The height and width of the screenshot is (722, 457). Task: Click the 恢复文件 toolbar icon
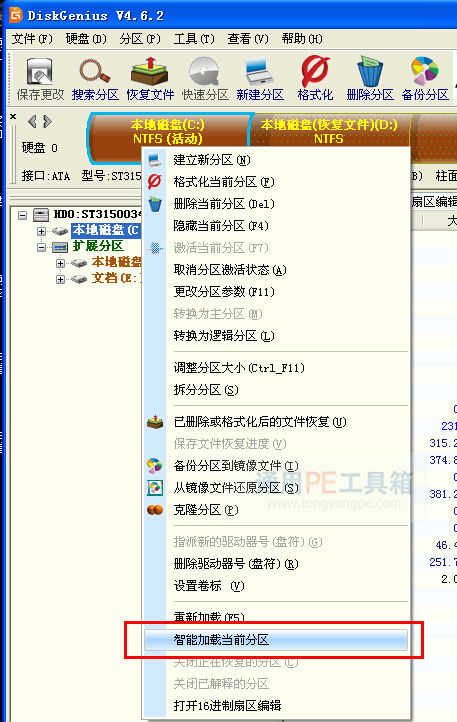tap(150, 72)
